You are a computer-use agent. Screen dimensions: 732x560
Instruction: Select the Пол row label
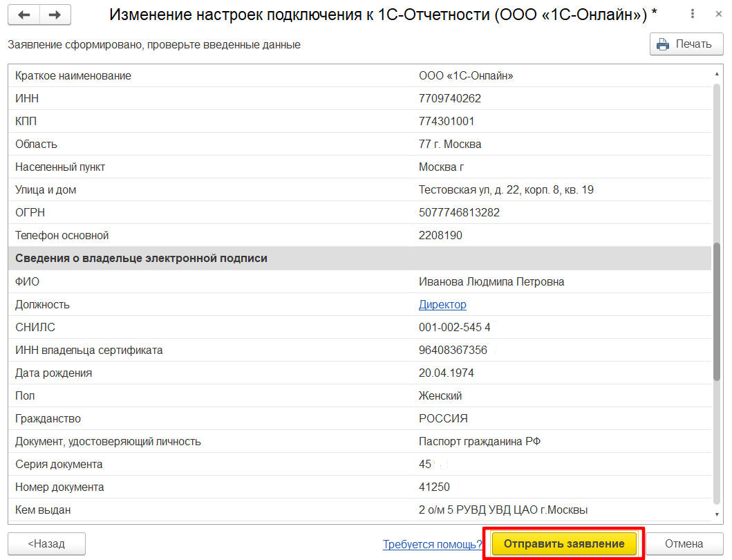(25, 396)
